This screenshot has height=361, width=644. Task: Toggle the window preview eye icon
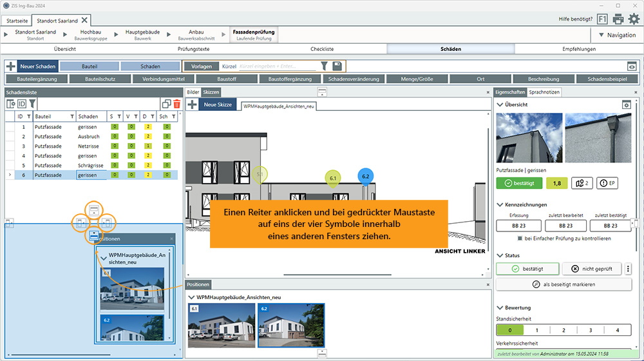[x=632, y=66]
